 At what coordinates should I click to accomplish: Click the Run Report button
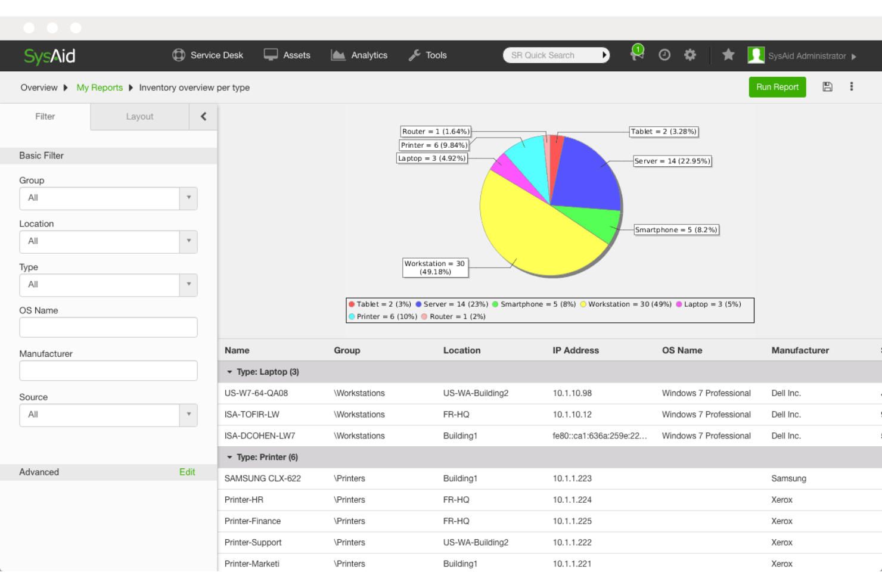(x=777, y=86)
